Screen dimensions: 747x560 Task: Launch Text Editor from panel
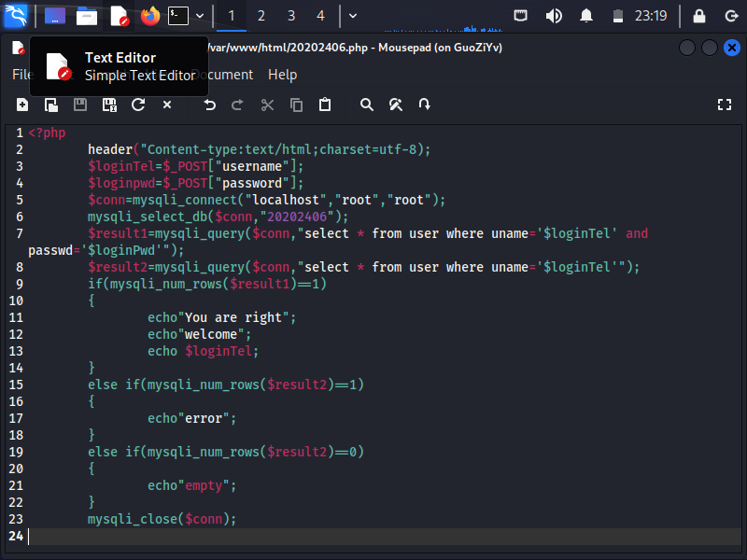[119, 16]
